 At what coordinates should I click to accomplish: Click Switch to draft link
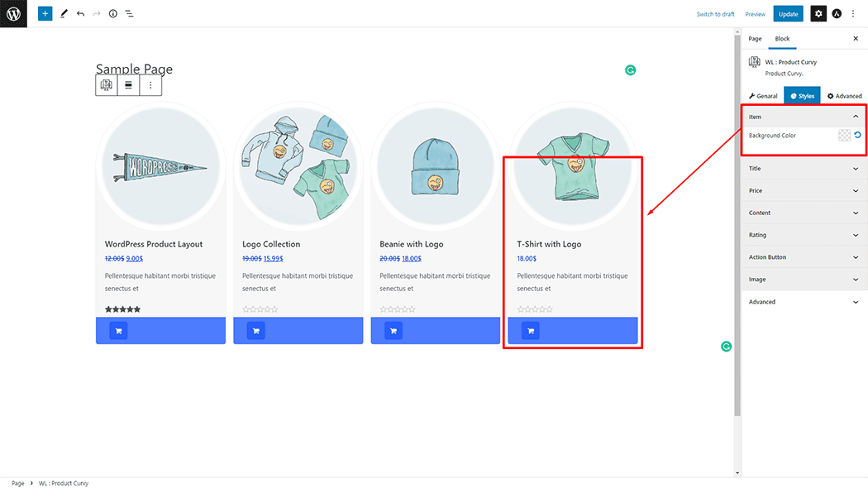point(715,14)
